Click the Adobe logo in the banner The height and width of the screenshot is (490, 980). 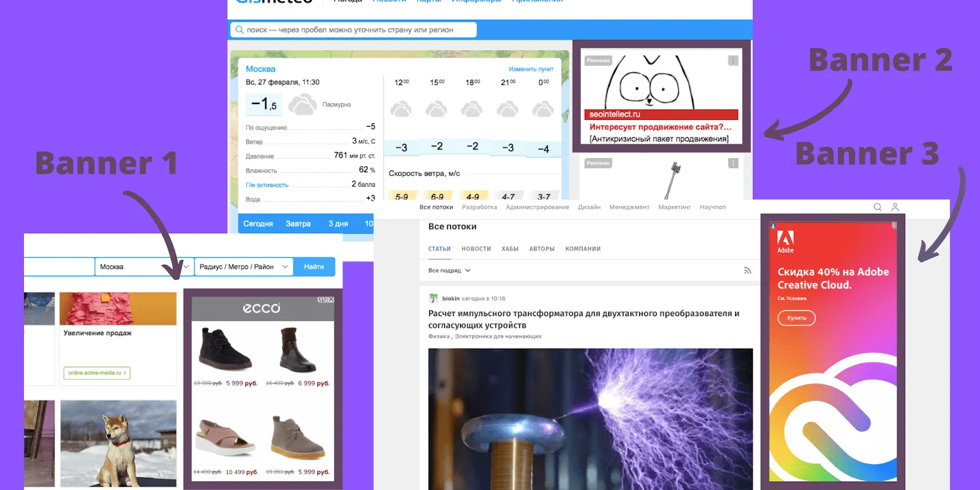coord(785,241)
